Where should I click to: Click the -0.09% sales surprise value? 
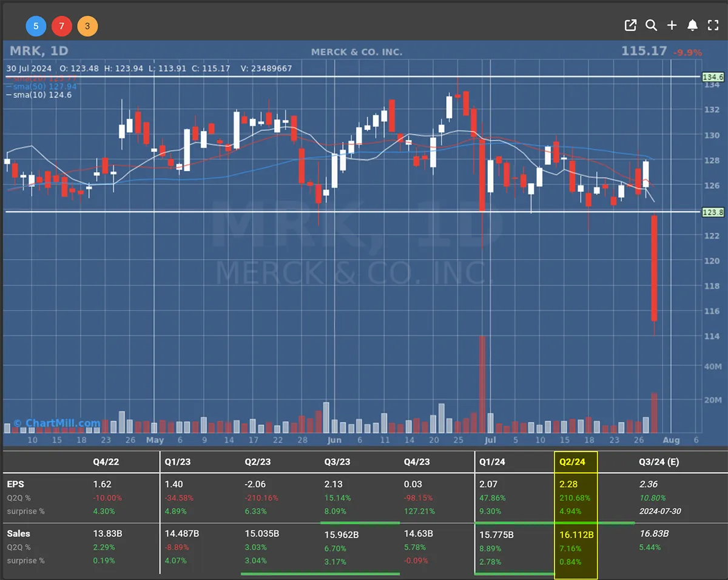point(417,560)
